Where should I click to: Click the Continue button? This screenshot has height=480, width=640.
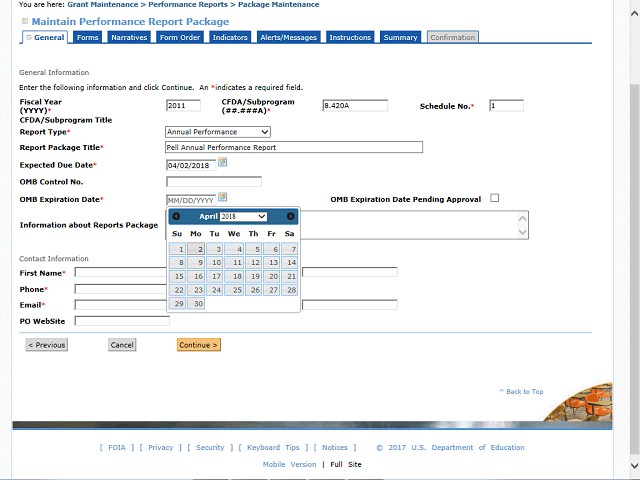(199, 345)
